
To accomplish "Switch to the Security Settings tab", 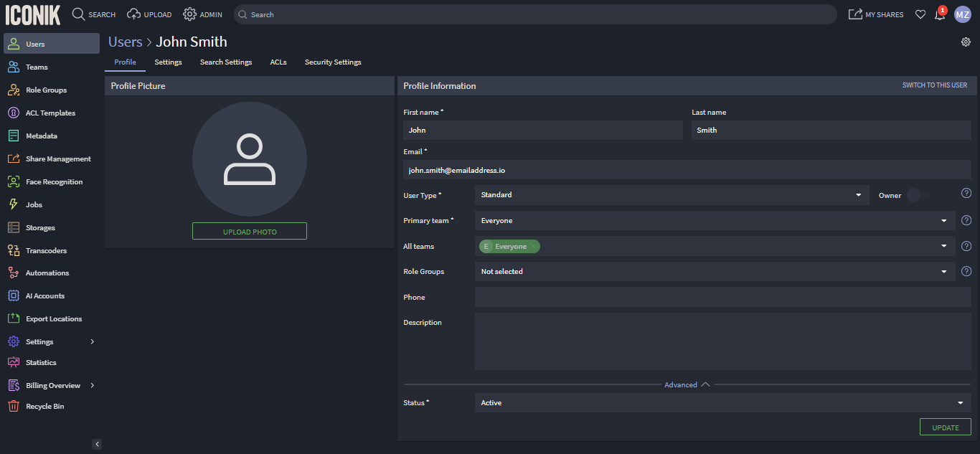I will [x=333, y=62].
